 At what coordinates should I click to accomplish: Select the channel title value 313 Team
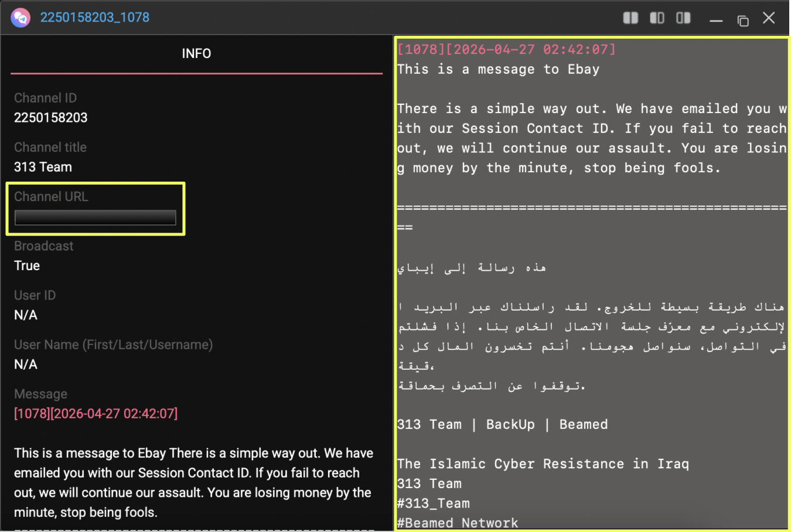coord(43,167)
